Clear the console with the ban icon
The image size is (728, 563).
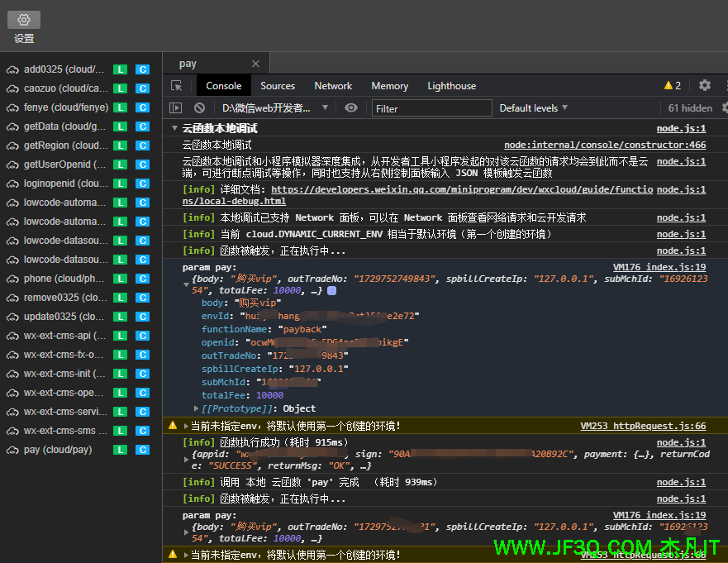(199, 108)
